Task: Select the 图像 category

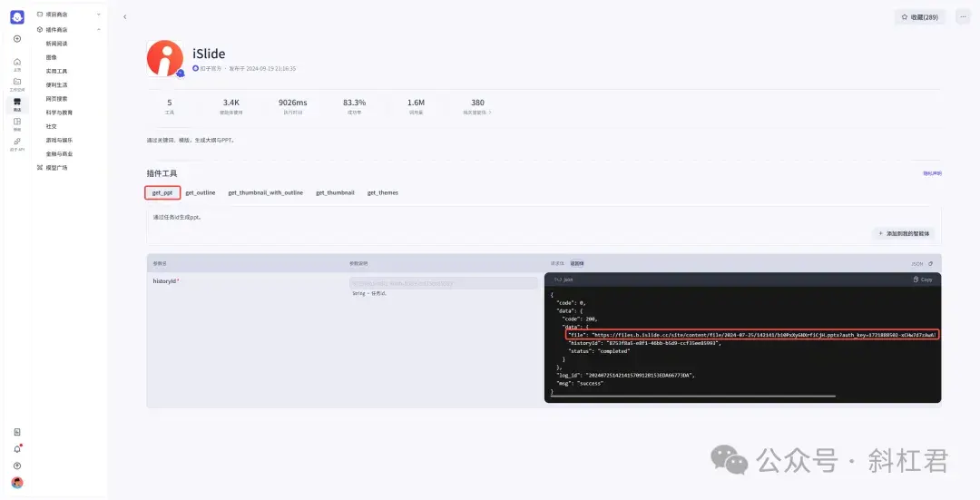Action: (x=51, y=57)
